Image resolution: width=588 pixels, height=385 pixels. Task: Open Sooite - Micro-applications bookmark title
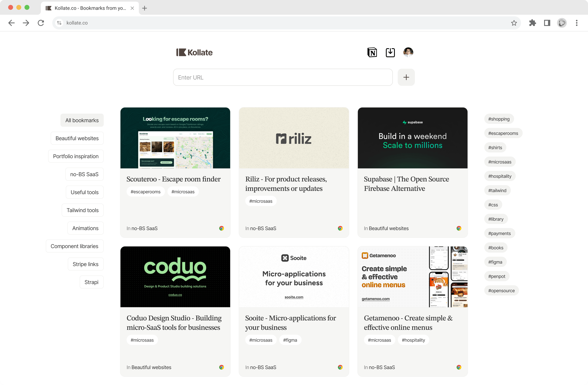coord(290,322)
